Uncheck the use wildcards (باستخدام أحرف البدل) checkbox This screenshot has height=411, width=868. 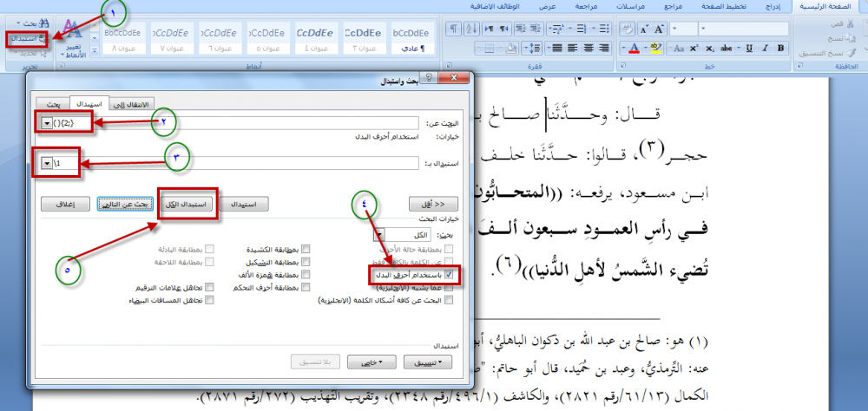point(448,274)
